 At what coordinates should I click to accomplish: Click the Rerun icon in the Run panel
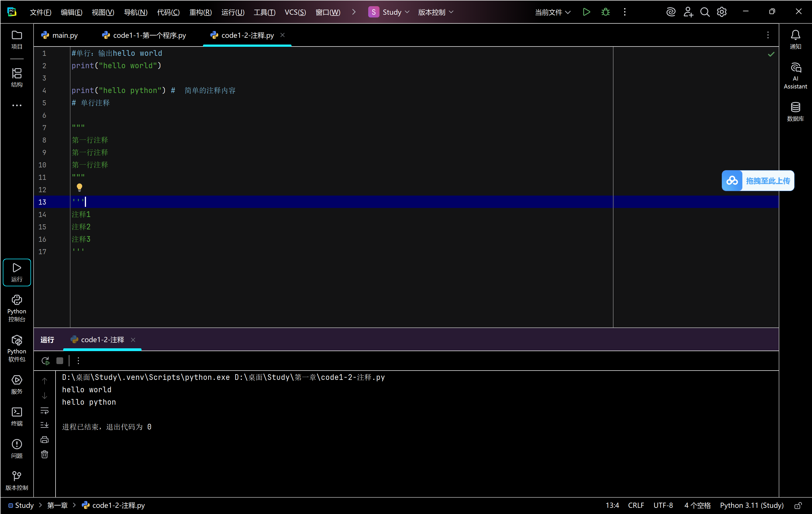click(45, 361)
